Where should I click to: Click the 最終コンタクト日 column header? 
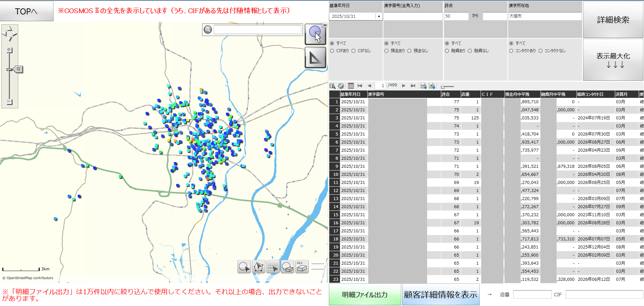tap(595, 94)
